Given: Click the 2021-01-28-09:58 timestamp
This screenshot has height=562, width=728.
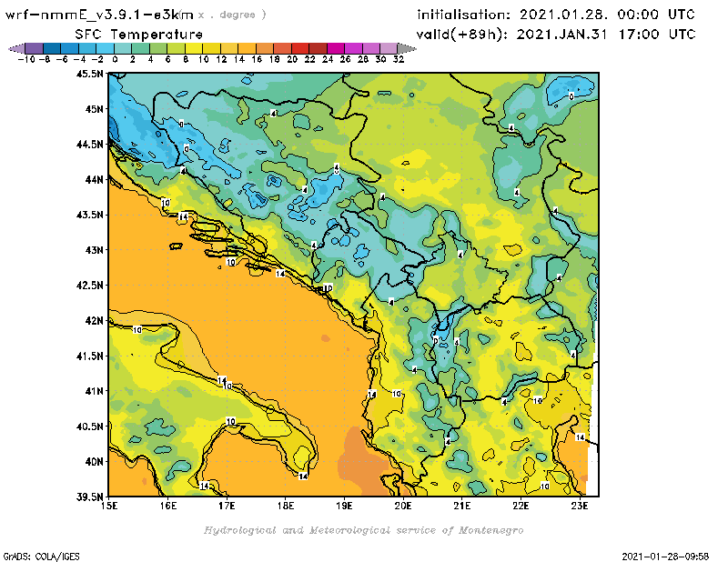Looking at the screenshot, I should [x=665, y=556].
